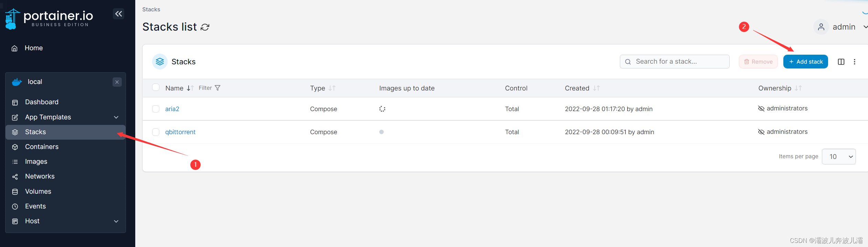Open the qbittorrent stack link
The image size is (868, 247).
point(180,132)
